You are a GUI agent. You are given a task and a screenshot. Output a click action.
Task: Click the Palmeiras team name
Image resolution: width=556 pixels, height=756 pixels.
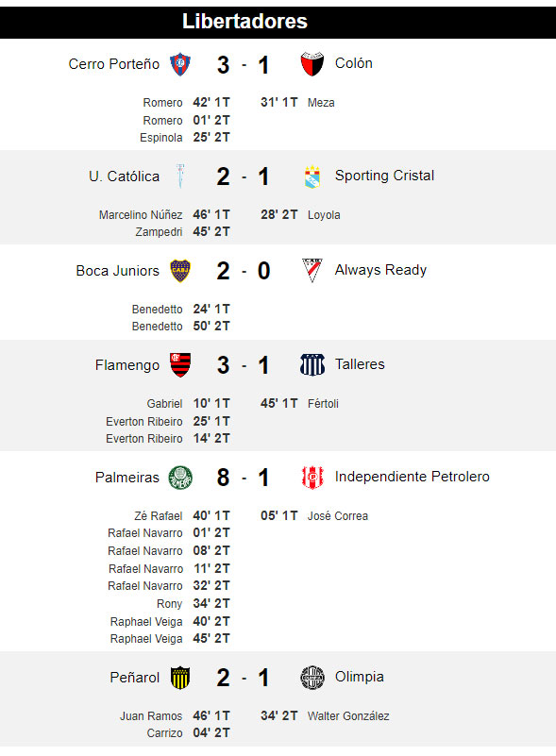126,478
